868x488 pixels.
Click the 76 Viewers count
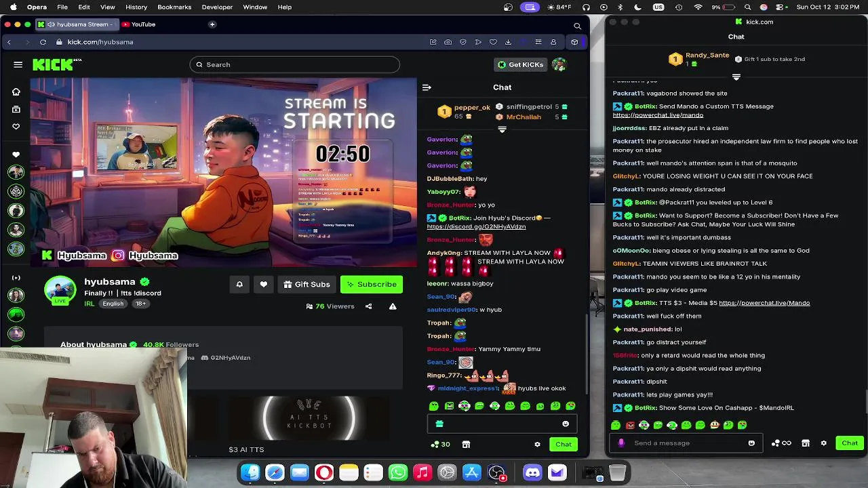pos(330,306)
